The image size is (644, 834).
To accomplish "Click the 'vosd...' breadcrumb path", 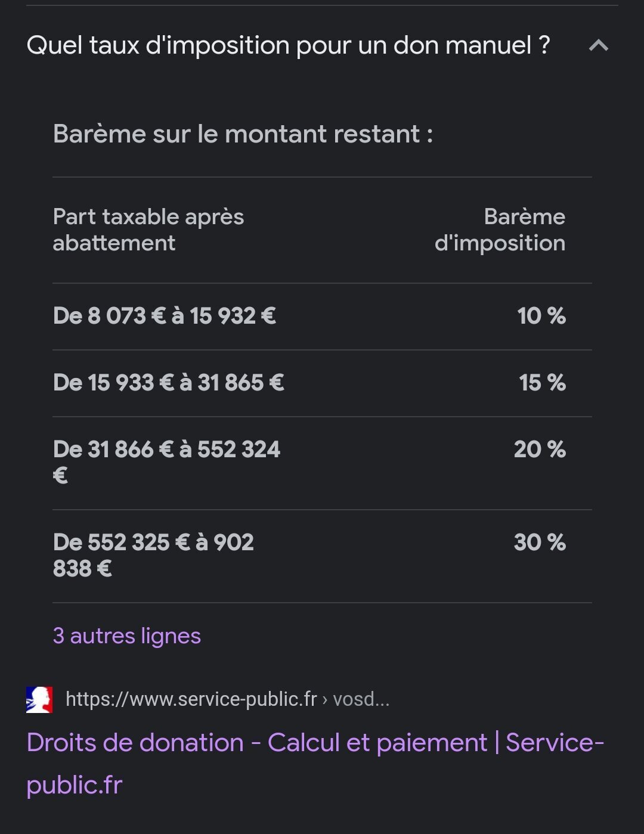I will (x=361, y=699).
